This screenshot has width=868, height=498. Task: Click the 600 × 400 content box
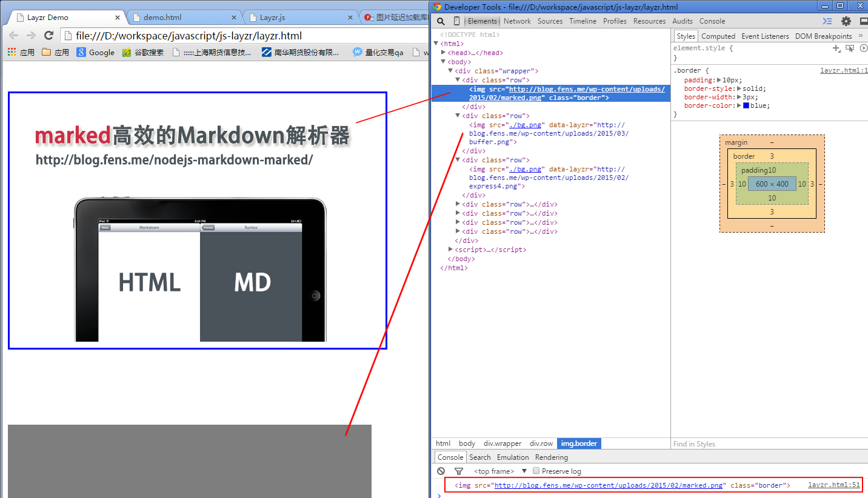coord(772,184)
